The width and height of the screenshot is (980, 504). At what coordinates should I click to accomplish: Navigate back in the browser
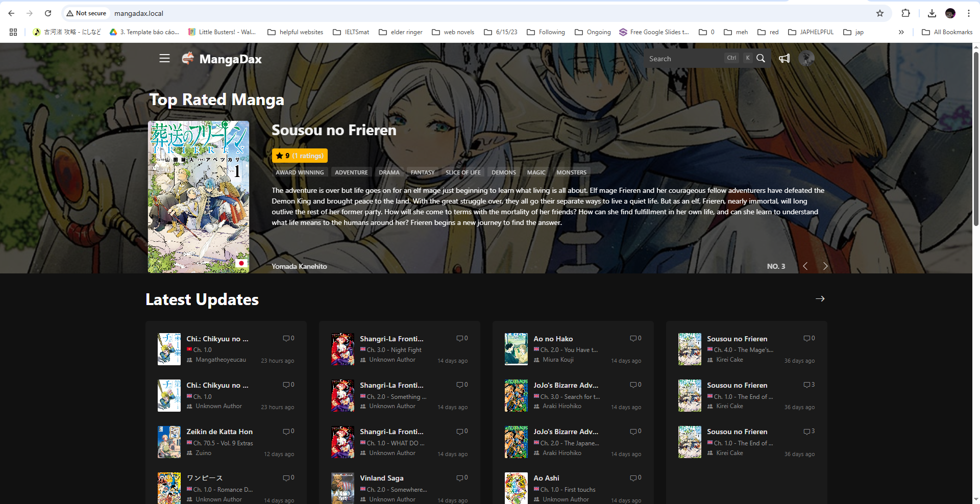pos(11,13)
